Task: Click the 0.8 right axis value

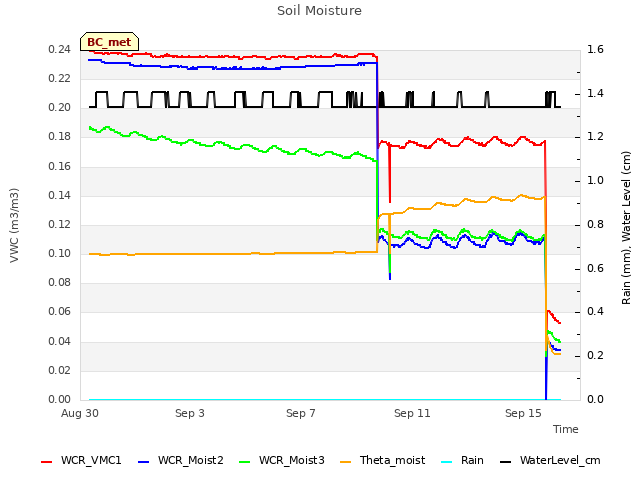Action: 595,224
